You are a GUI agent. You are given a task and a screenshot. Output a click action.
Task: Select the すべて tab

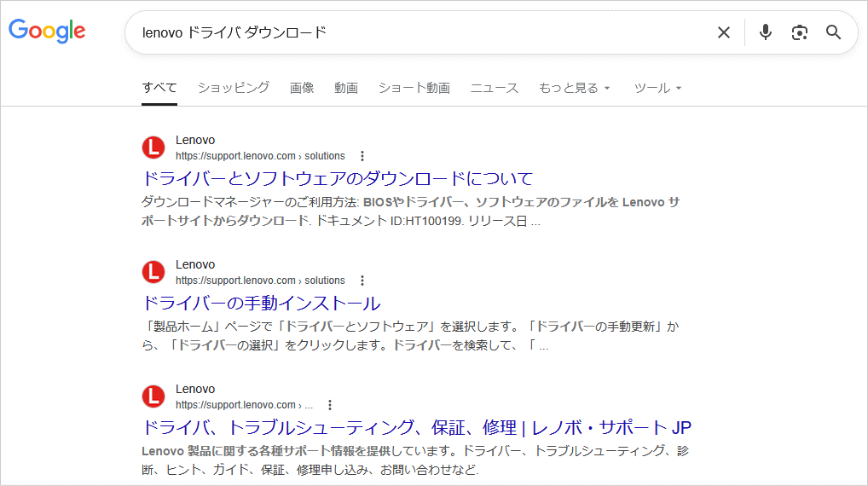[x=159, y=88]
